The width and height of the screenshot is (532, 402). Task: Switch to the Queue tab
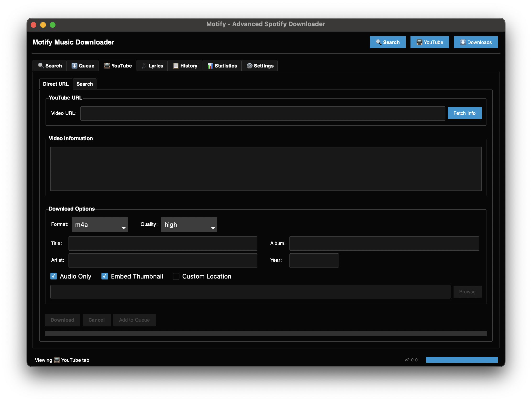(83, 66)
